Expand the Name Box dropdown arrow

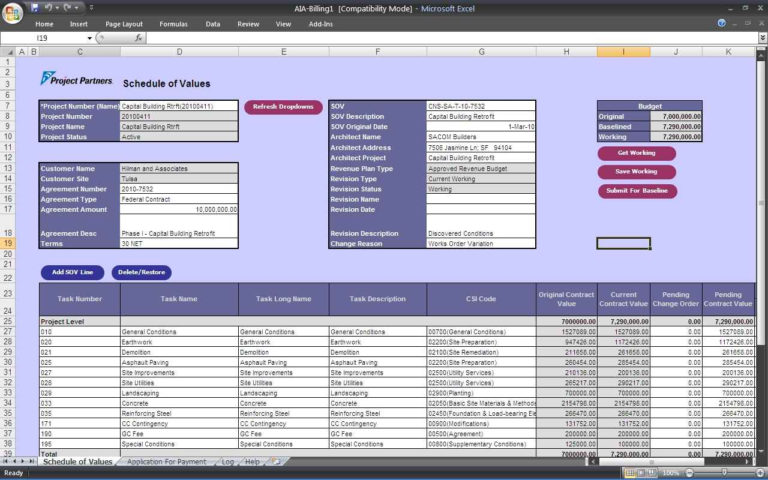coord(89,38)
